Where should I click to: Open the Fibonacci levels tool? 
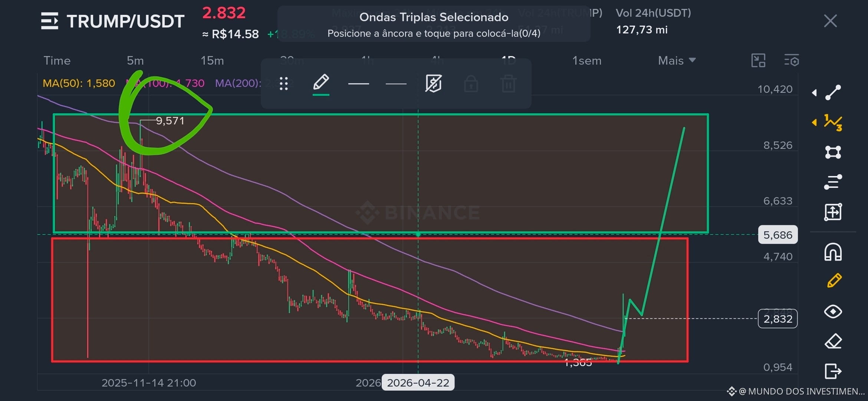point(833,182)
